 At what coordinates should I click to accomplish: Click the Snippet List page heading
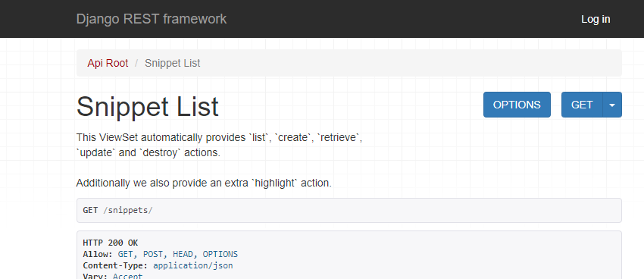click(x=148, y=107)
